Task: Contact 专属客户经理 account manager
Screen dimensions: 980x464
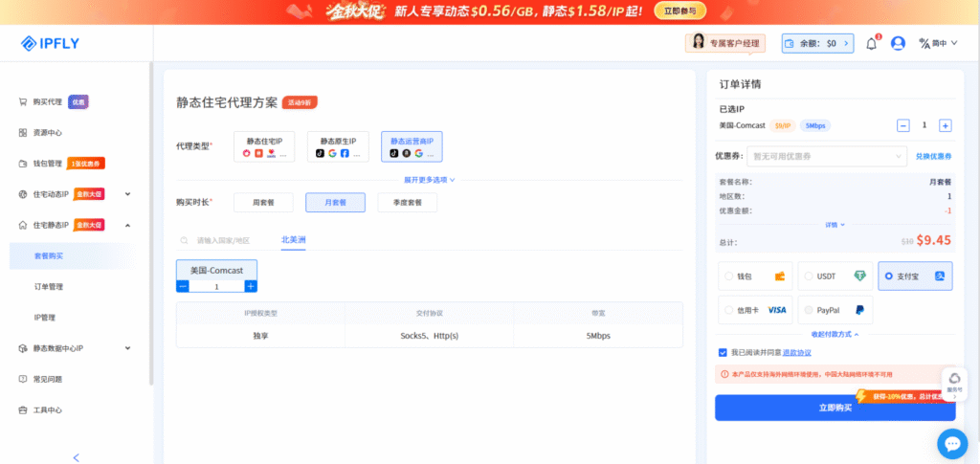Action: [725, 42]
